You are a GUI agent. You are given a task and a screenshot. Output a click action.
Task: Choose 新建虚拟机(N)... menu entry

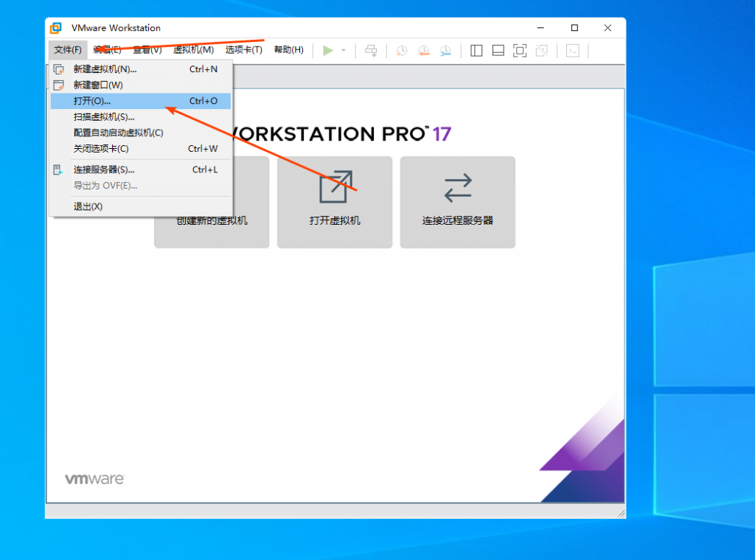point(105,69)
